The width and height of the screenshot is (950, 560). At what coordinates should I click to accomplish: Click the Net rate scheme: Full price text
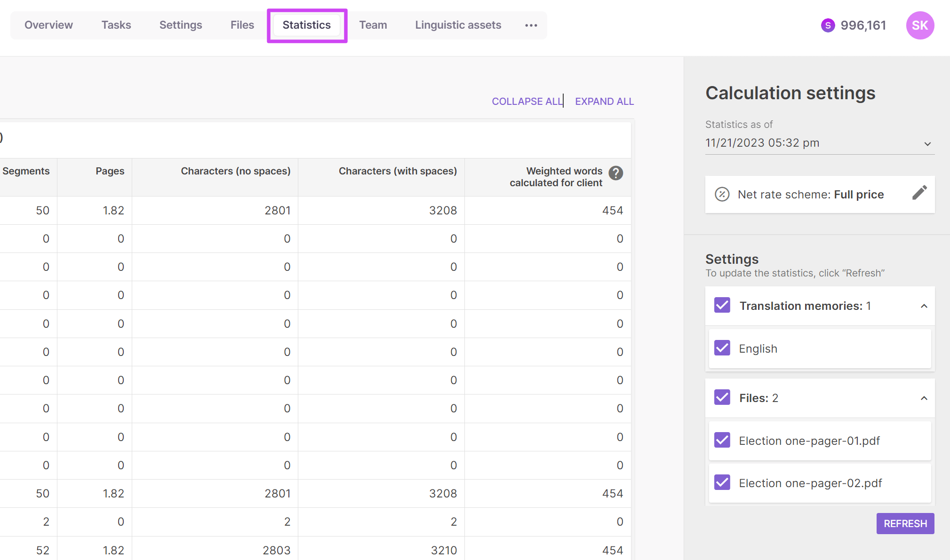coord(810,194)
